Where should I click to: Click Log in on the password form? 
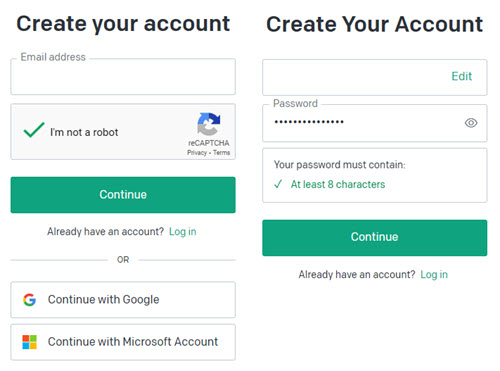[434, 275]
